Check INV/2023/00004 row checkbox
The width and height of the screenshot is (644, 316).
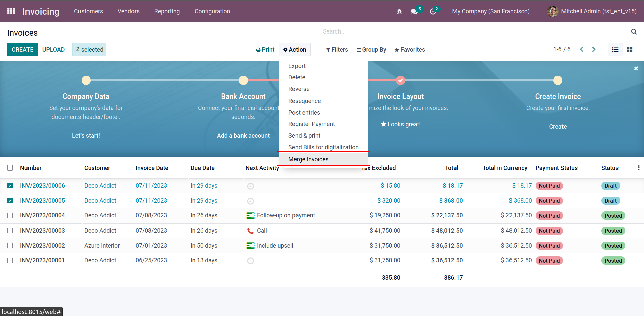pos(10,215)
